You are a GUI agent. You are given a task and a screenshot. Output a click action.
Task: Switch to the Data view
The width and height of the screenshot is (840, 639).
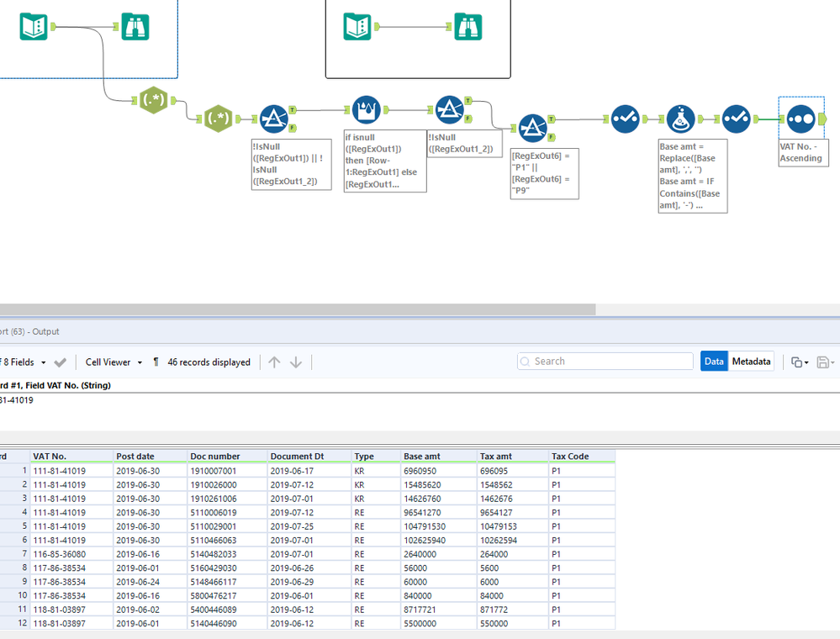tap(714, 362)
